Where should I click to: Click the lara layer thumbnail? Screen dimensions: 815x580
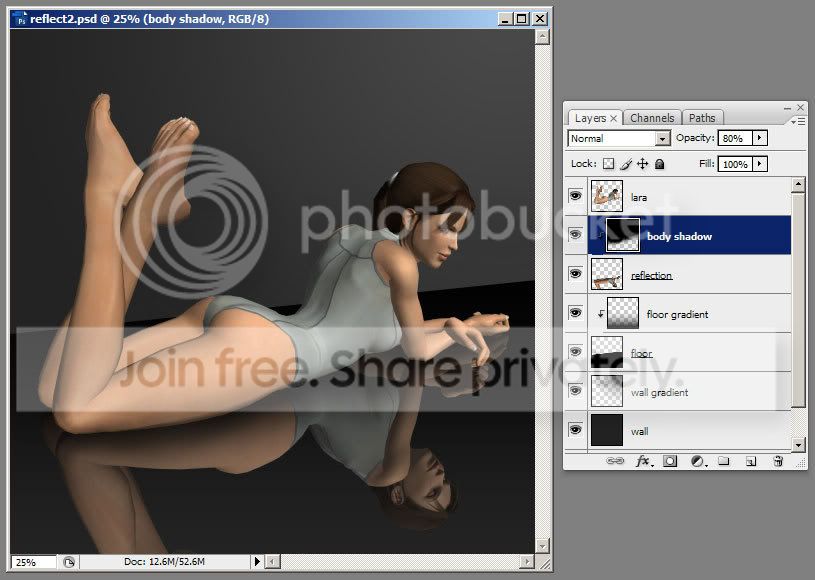pyautogui.click(x=607, y=196)
